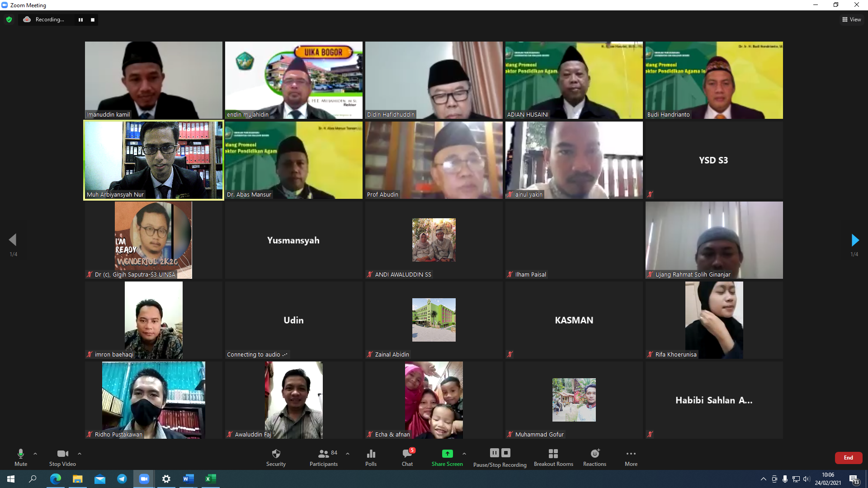
Task: Expand share options arrow beside Share Screen
Action: (464, 454)
